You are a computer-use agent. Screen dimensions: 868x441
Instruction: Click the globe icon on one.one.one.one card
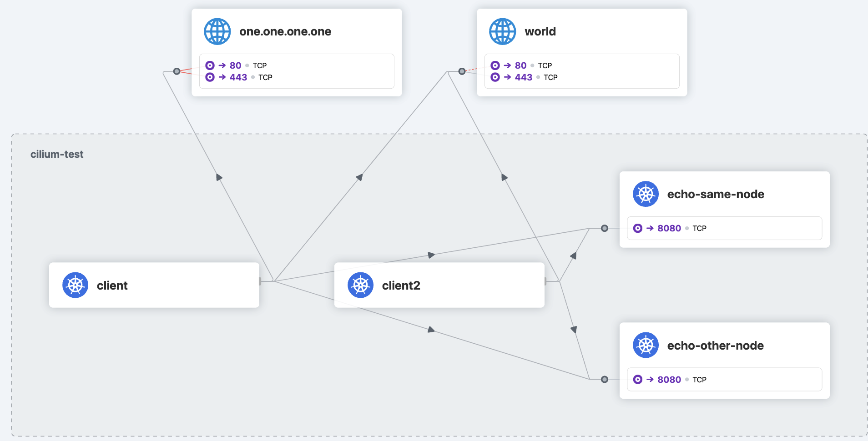(x=217, y=31)
